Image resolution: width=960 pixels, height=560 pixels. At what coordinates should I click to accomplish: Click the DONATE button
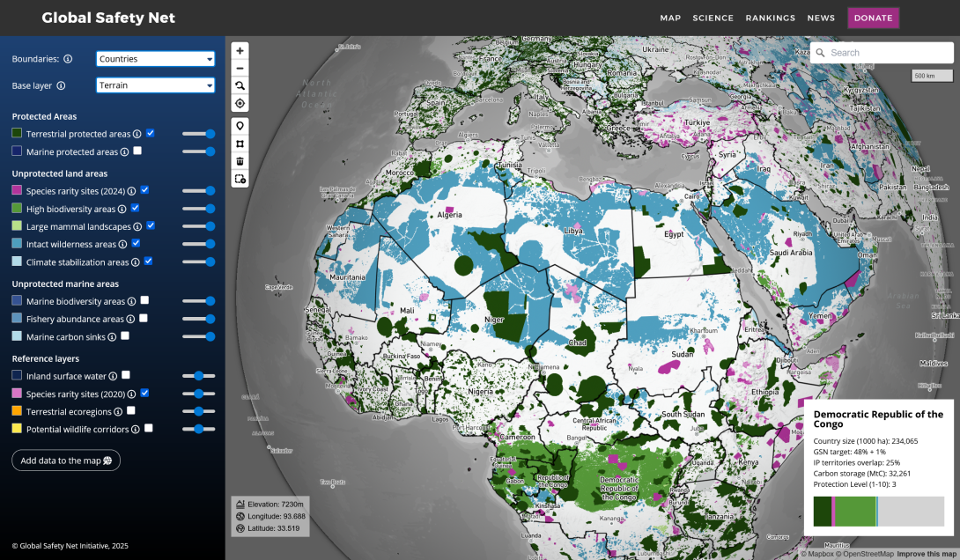coord(873,18)
